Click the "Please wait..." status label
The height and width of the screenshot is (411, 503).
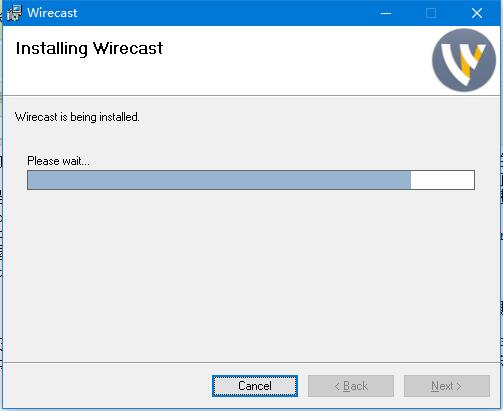[x=58, y=161]
